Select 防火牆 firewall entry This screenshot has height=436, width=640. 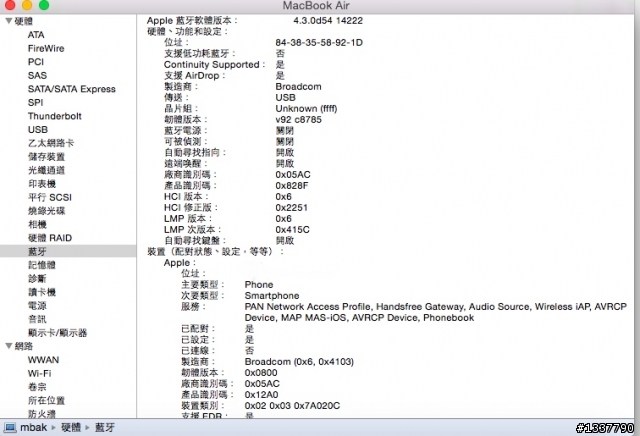pos(42,414)
